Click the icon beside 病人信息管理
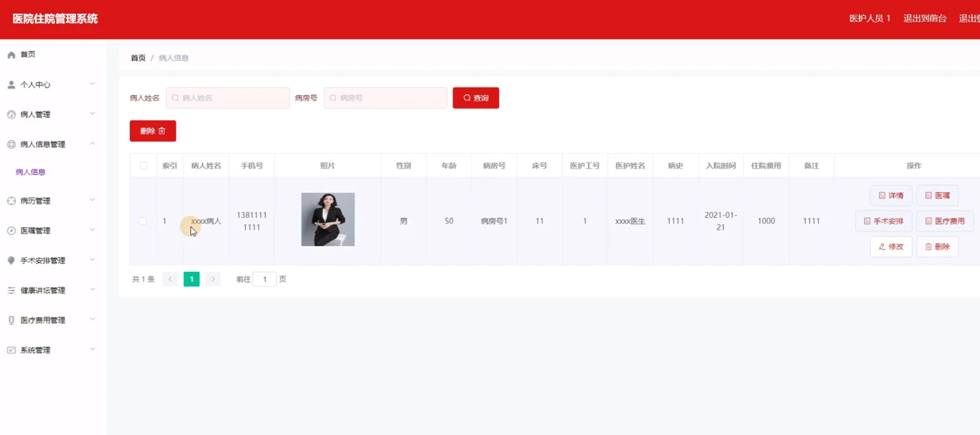This screenshot has width=980, height=435. (x=11, y=144)
